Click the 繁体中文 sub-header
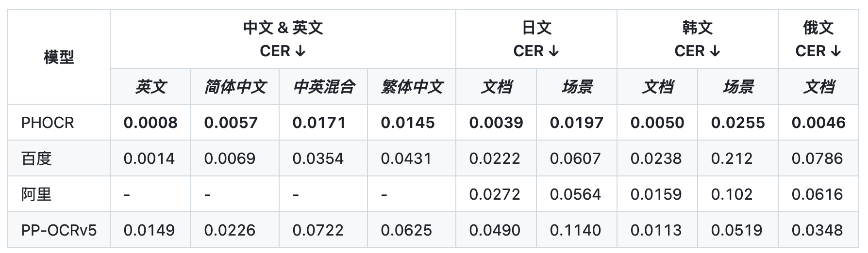Viewport: 868px width, 253px height. tap(412, 87)
